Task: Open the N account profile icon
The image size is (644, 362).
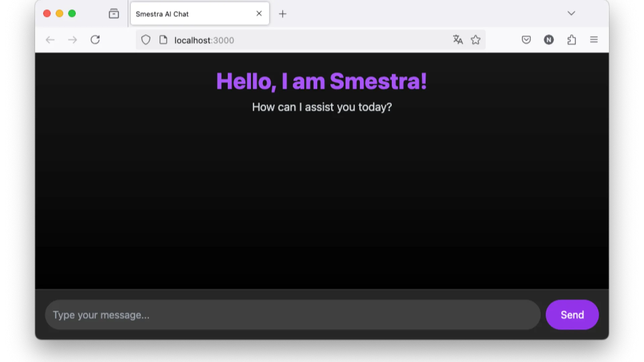Action: click(x=549, y=40)
